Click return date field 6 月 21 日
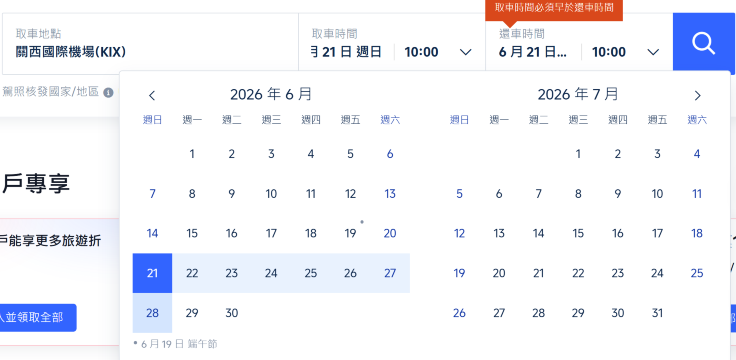The image size is (736, 360). [x=533, y=52]
